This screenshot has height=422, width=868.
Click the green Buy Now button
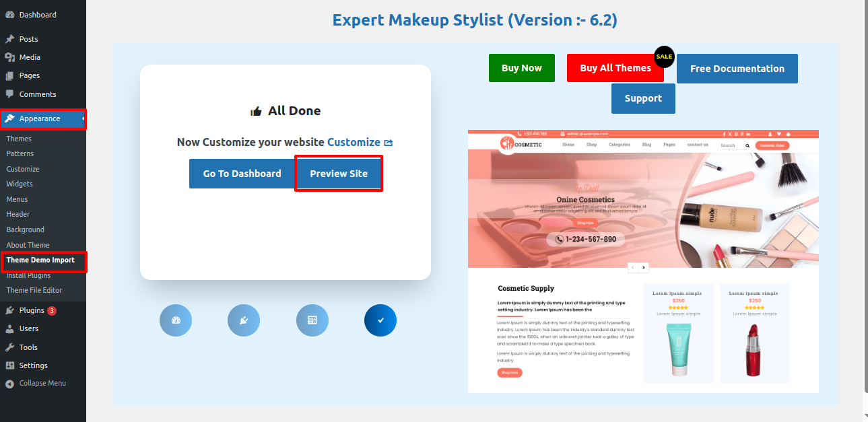click(x=522, y=68)
